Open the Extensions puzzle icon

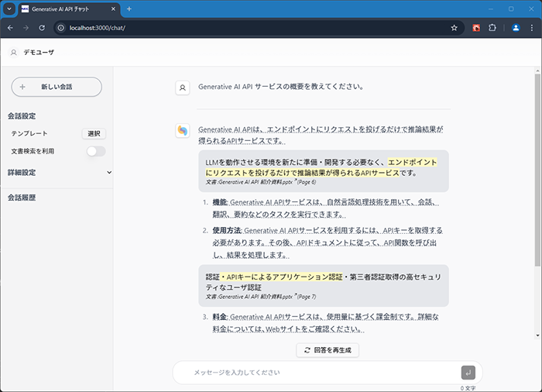(492, 28)
